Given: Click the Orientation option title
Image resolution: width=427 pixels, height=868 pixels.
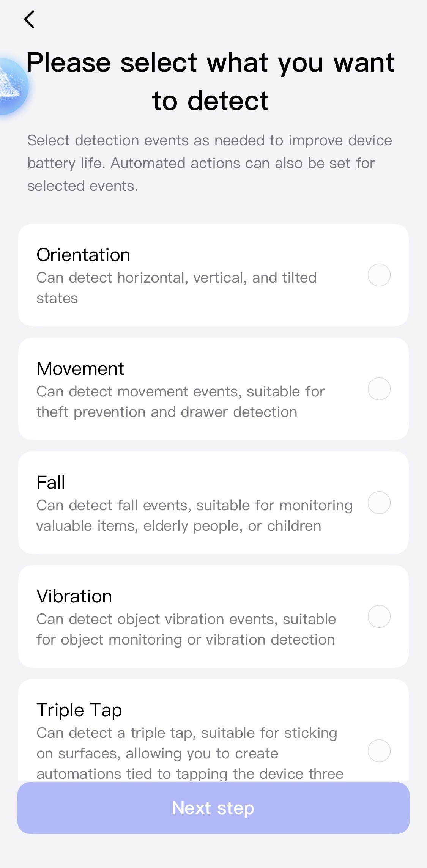Looking at the screenshot, I should 84,255.
